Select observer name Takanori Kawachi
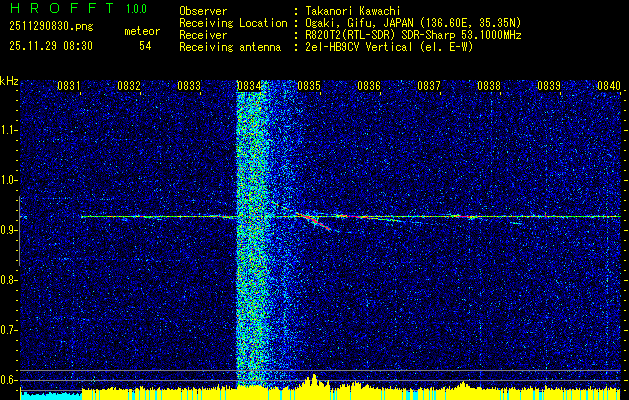The image size is (629, 400). [x=353, y=11]
